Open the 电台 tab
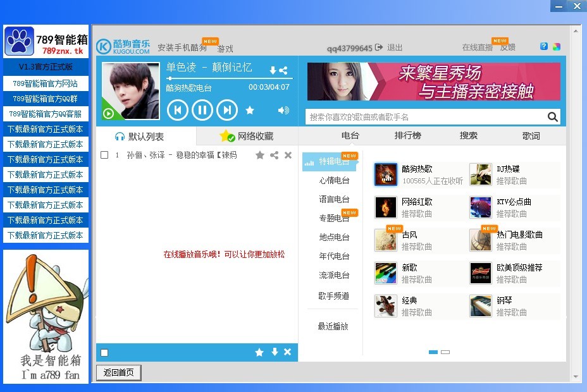Viewport: 587px width, 392px height. (350, 135)
